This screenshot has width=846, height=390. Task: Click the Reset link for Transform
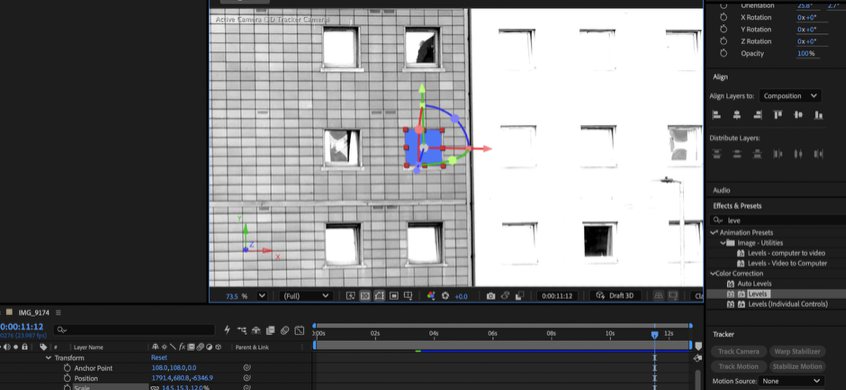coord(159,358)
